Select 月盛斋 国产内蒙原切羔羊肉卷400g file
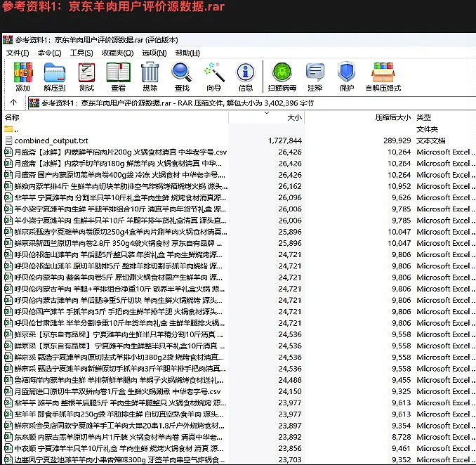This screenshot has width=476, height=465. pyautogui.click(x=119, y=175)
